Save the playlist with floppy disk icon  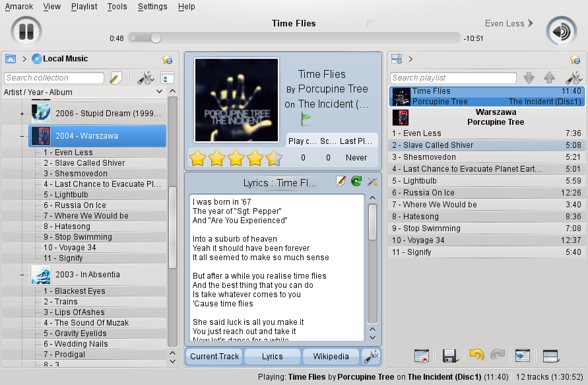click(x=449, y=356)
